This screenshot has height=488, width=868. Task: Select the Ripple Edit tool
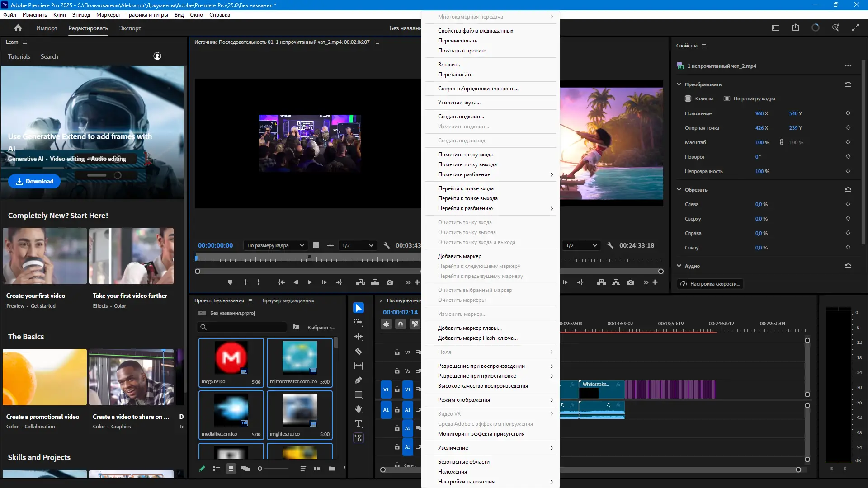(x=359, y=337)
